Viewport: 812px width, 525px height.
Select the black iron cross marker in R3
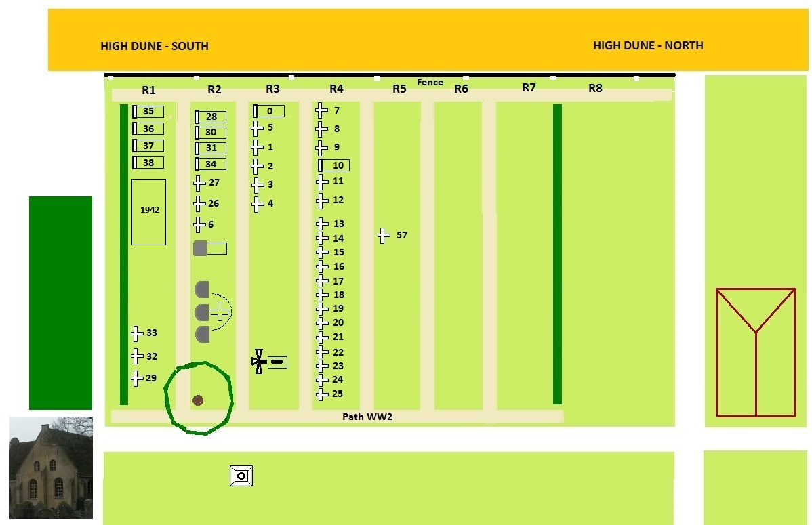[x=258, y=362]
